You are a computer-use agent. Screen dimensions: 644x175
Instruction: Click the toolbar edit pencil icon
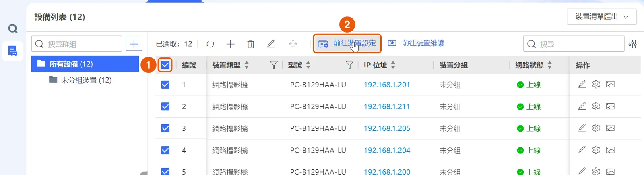click(271, 44)
